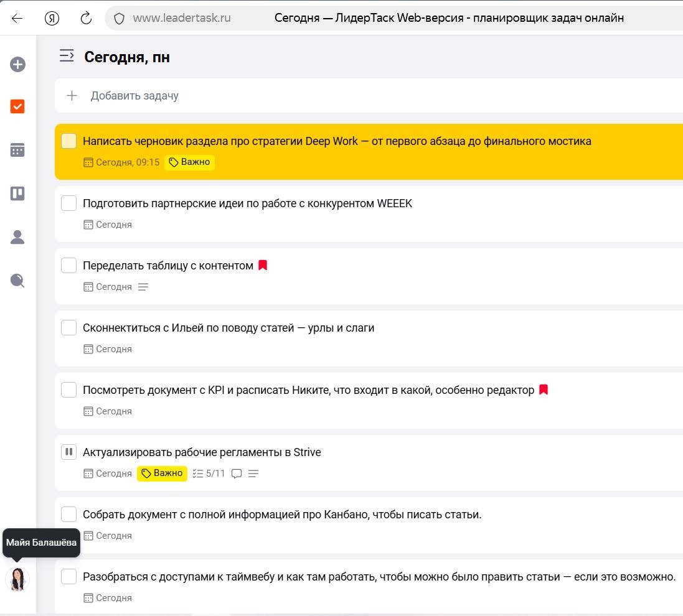
Task: Open task Подготовить партнерские идеи WEEEK
Action: point(247,203)
